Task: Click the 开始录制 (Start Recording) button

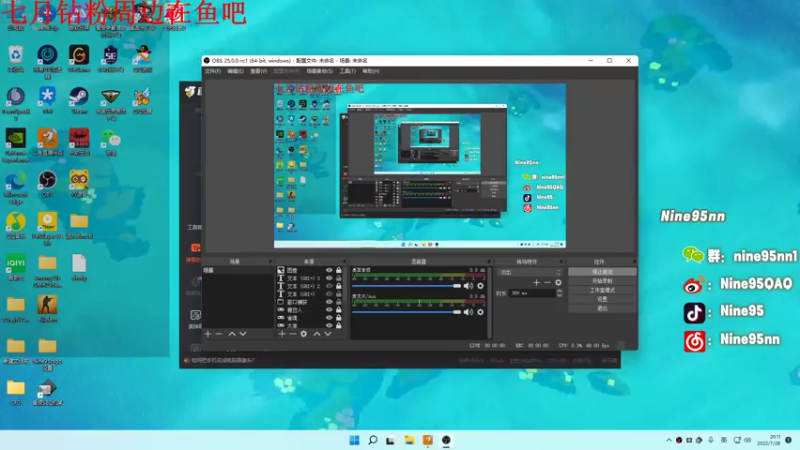Action: (x=602, y=281)
